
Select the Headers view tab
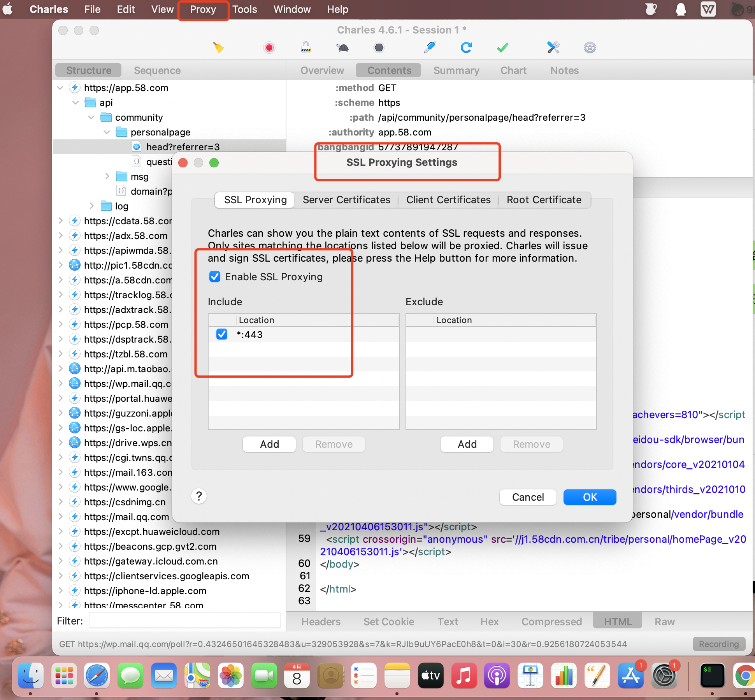pos(321,622)
